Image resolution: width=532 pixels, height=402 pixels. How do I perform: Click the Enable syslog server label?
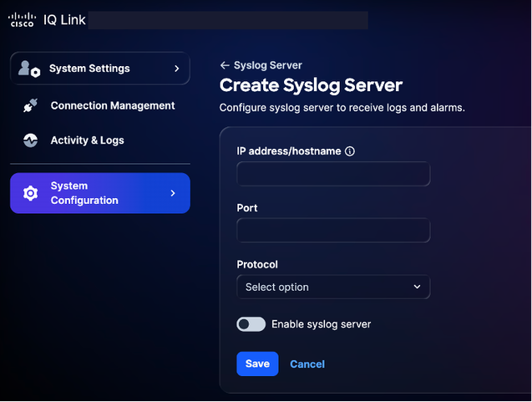[322, 324]
